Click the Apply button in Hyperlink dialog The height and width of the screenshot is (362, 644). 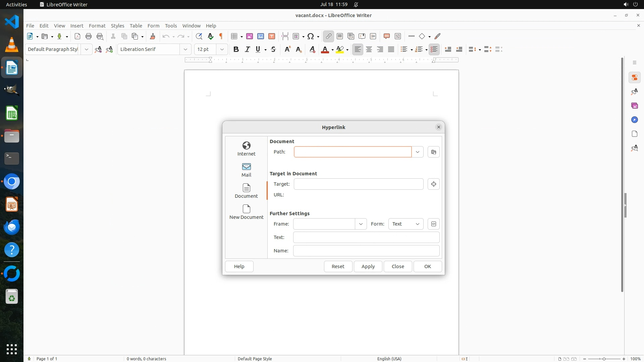pyautogui.click(x=368, y=266)
